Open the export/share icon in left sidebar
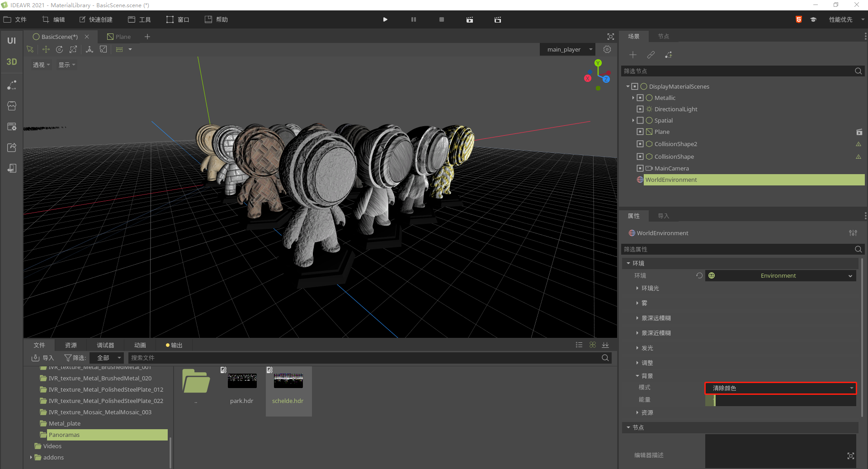 [x=12, y=147]
